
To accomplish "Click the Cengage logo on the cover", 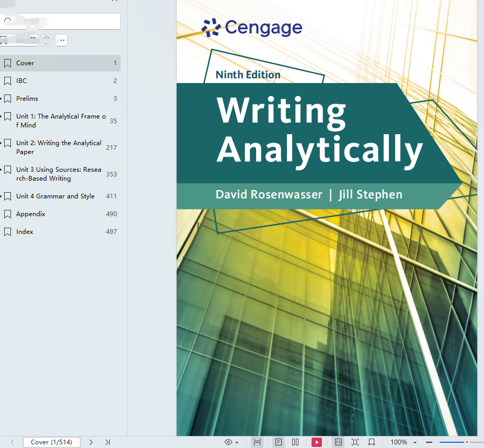I will tap(251, 28).
